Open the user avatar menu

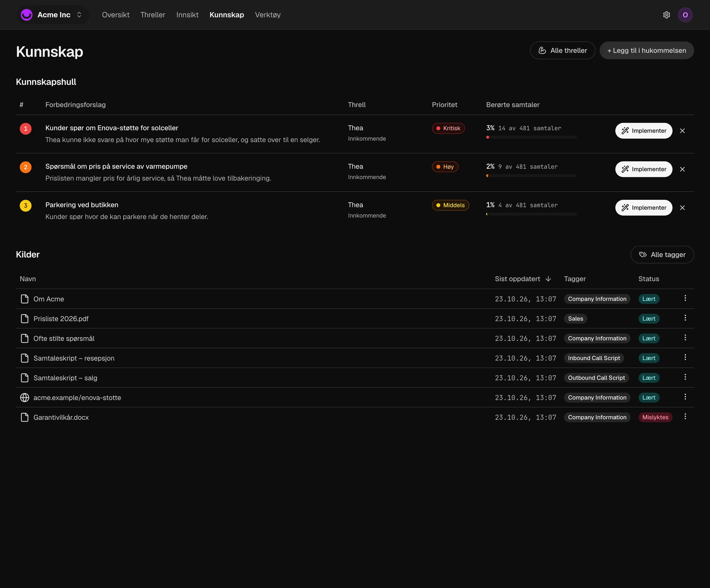click(685, 15)
